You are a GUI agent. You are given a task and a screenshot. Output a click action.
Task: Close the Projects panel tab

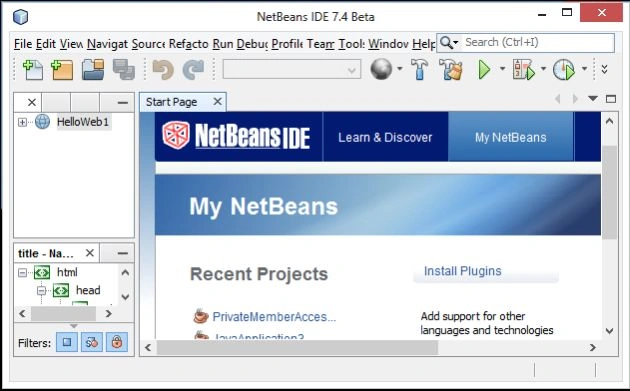pos(32,102)
